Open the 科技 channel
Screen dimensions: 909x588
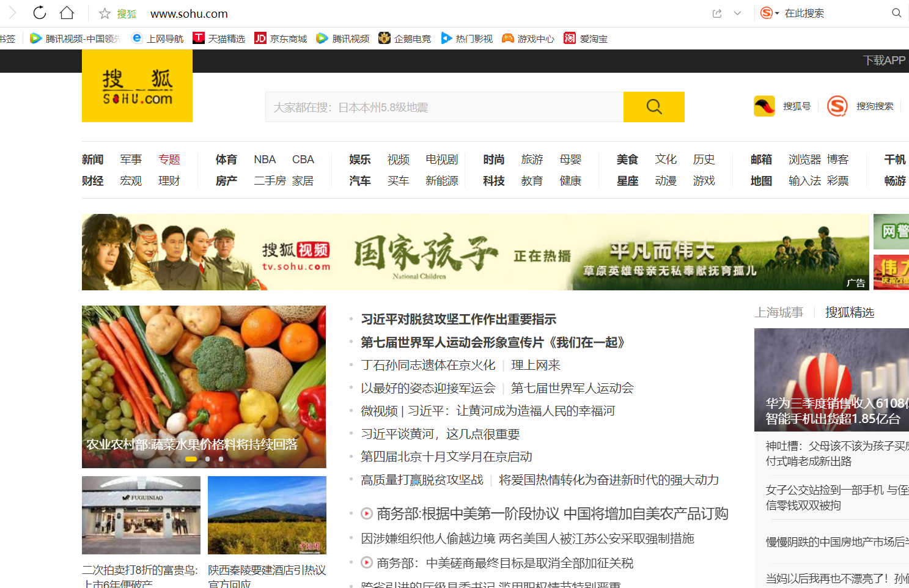[494, 181]
